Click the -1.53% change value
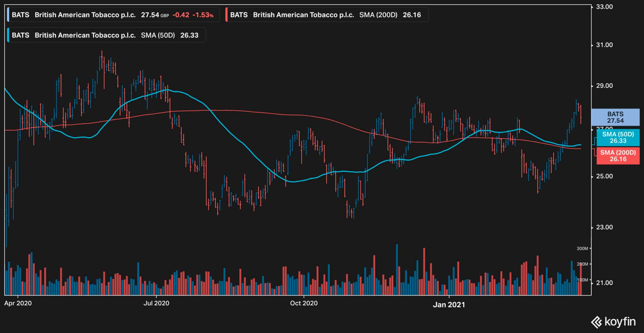 tap(203, 15)
